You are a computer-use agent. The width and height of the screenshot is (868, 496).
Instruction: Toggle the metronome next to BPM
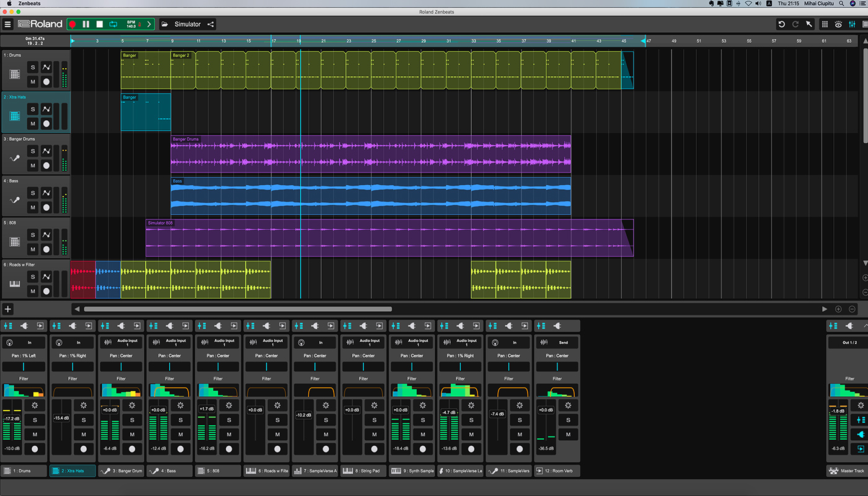pyautogui.click(x=139, y=24)
